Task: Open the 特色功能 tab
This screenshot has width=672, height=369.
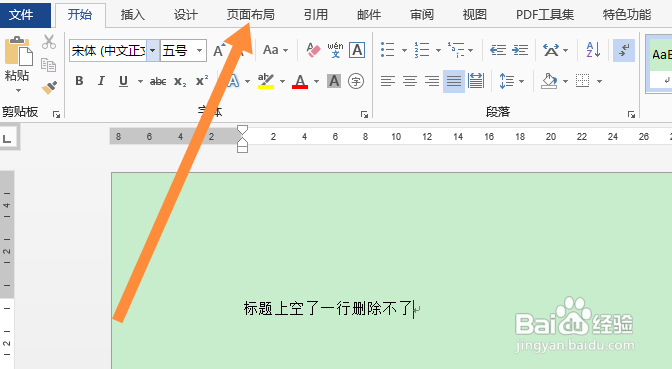Action: pos(627,15)
